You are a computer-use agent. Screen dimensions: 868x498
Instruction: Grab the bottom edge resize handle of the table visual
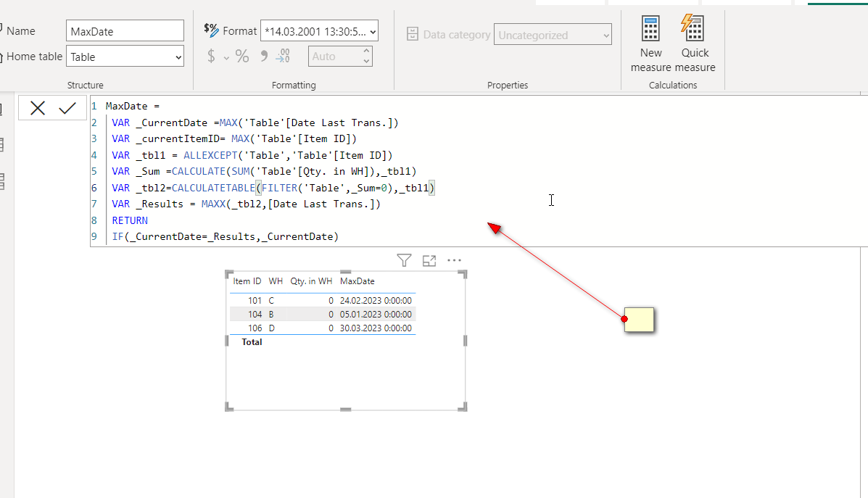point(345,410)
